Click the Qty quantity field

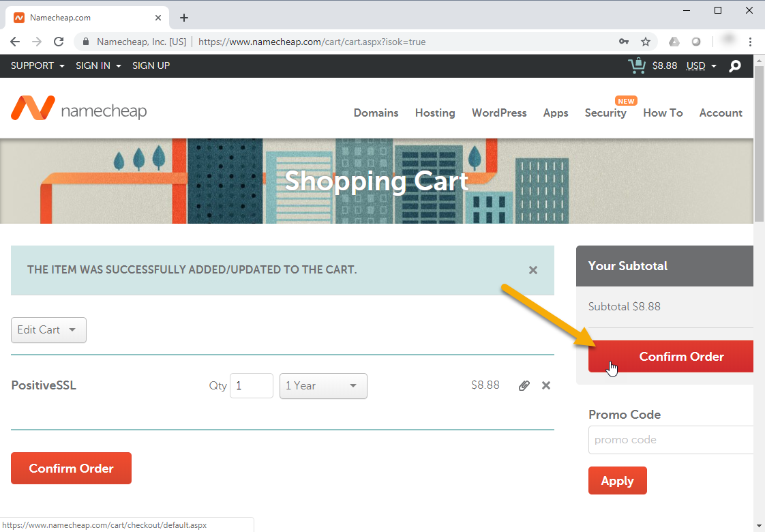pyautogui.click(x=252, y=385)
